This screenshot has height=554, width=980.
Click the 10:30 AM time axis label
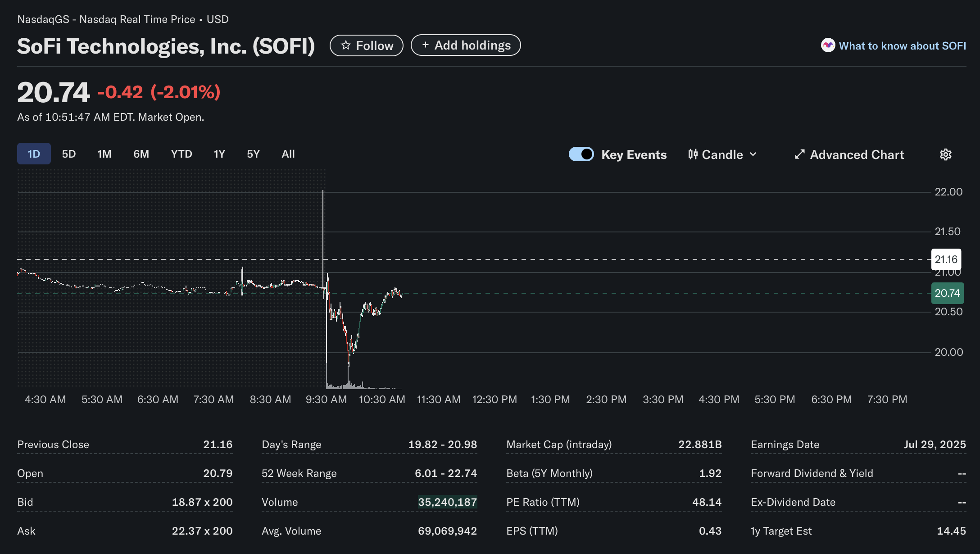pos(382,400)
